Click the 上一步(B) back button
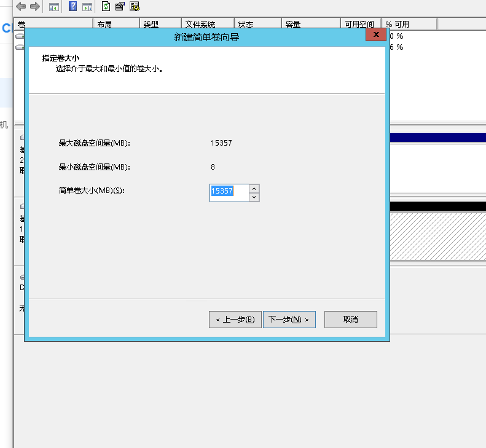Image resolution: width=486 pixels, height=448 pixels. click(235, 320)
